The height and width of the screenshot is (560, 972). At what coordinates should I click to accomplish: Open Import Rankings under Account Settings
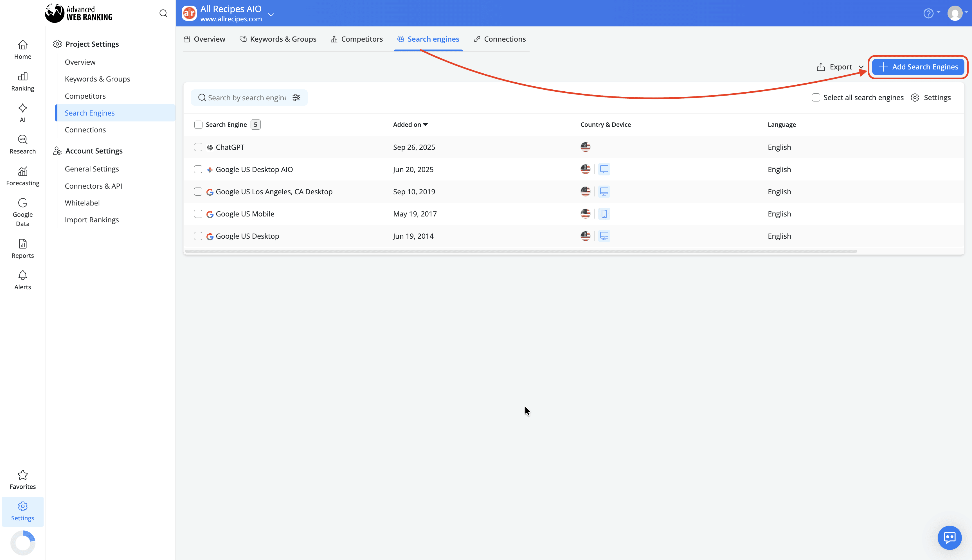(x=92, y=220)
